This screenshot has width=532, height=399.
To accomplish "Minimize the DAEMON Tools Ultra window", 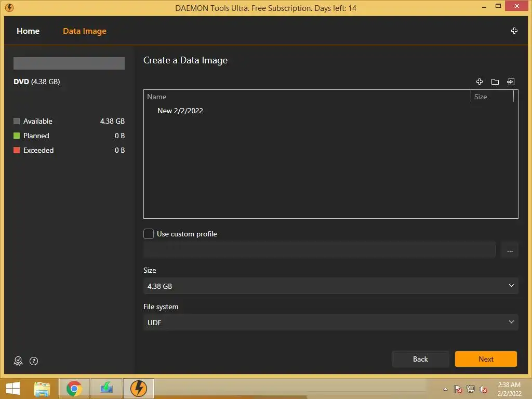I will (484, 6).
